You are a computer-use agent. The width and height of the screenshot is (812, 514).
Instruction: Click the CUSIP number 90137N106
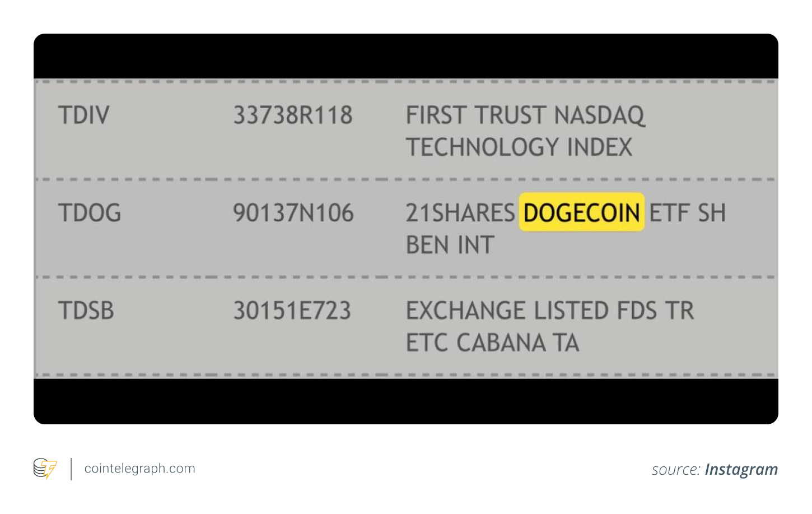(293, 213)
